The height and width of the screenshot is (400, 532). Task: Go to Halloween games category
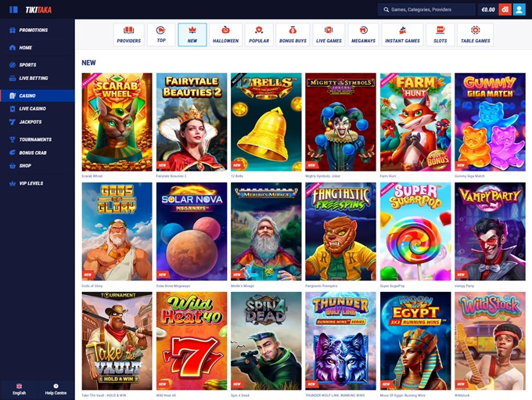click(x=225, y=34)
